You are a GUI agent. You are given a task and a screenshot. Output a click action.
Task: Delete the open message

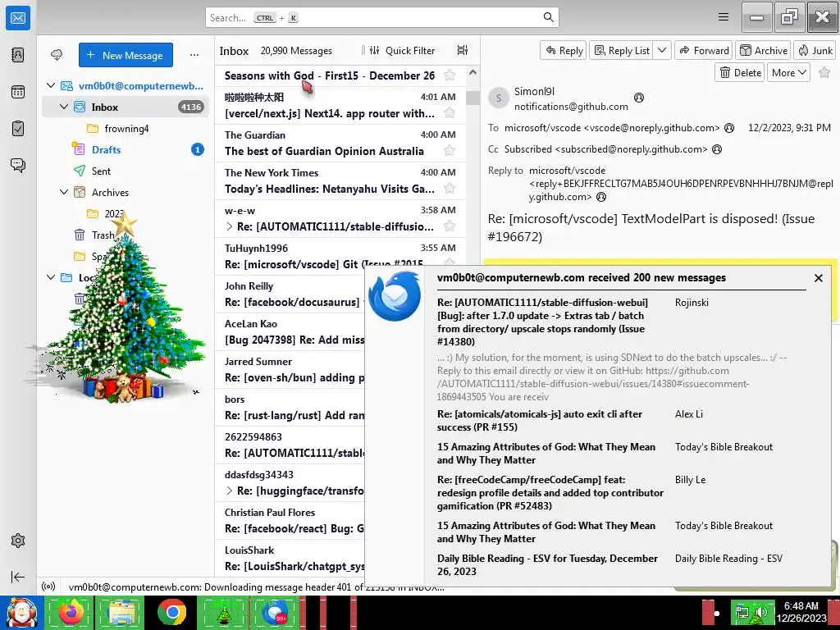pos(741,73)
